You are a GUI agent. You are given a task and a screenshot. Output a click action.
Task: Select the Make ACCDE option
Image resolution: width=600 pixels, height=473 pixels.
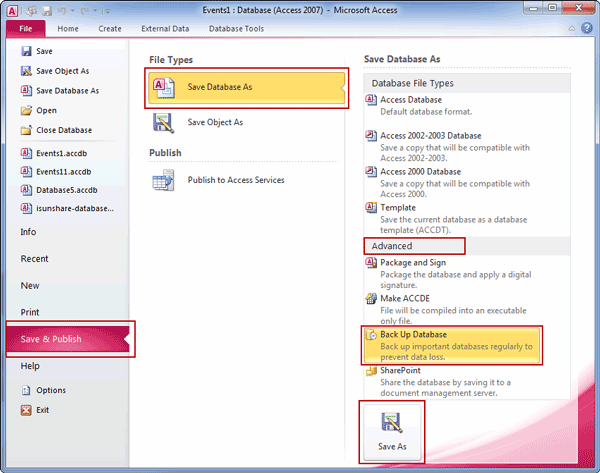(405, 299)
